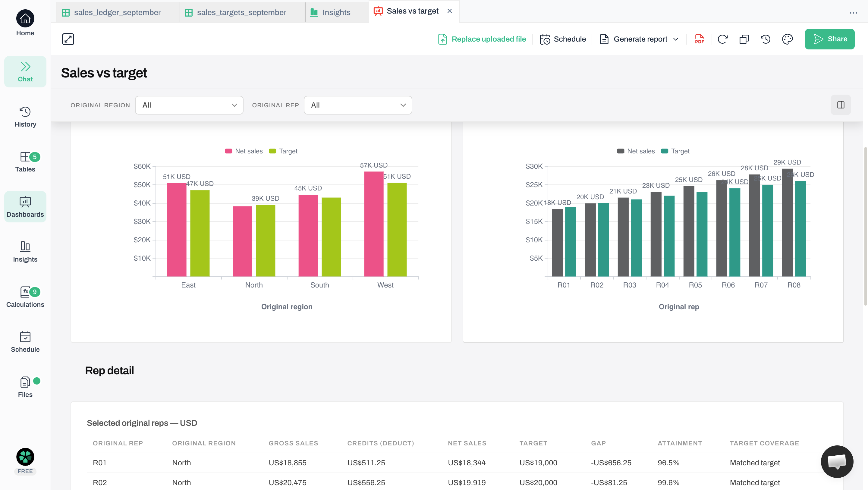Open the live chat support bubble

[x=837, y=461]
